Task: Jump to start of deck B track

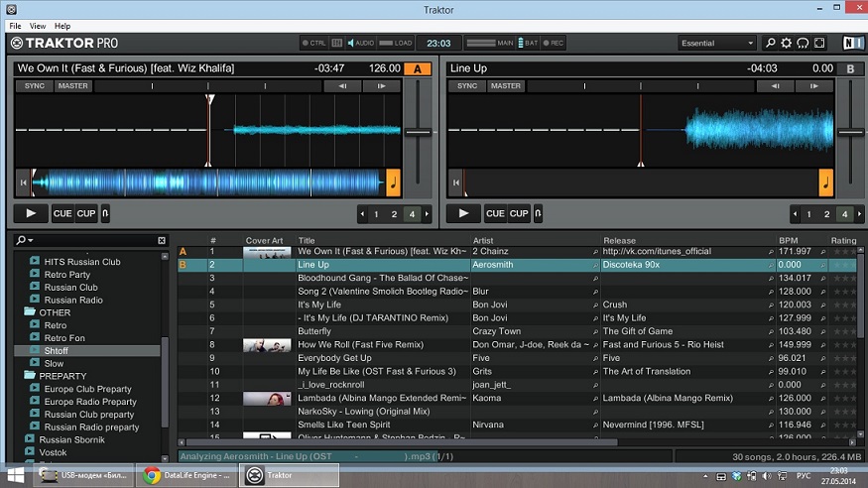Action: [456, 183]
